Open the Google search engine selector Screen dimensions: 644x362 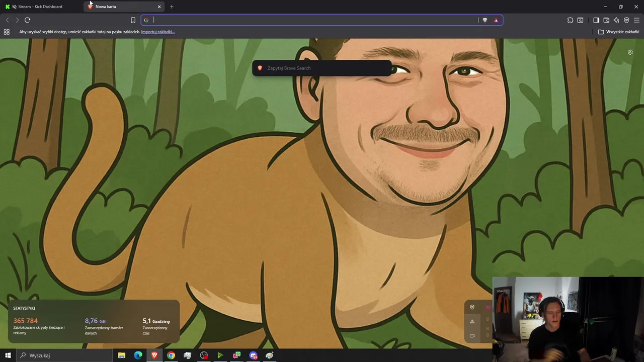[x=146, y=20]
